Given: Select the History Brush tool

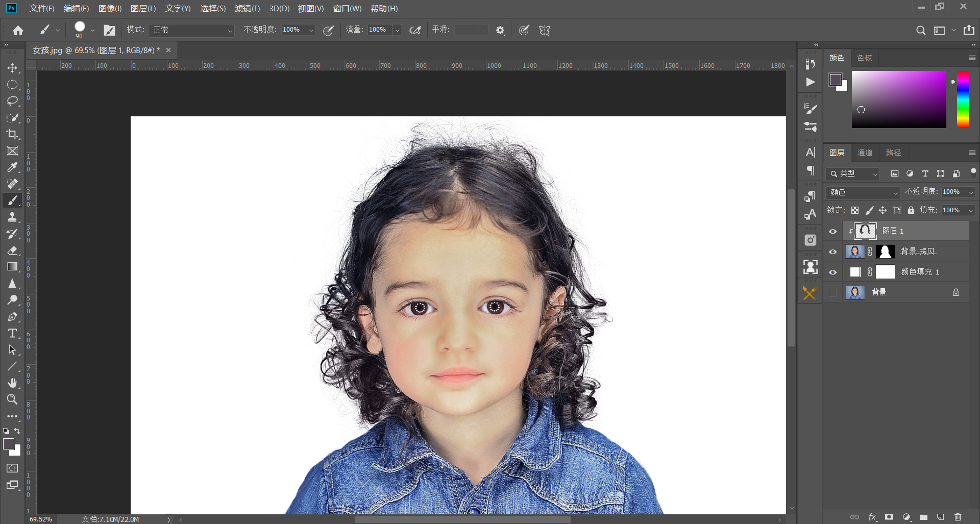Looking at the screenshot, I should (x=12, y=234).
